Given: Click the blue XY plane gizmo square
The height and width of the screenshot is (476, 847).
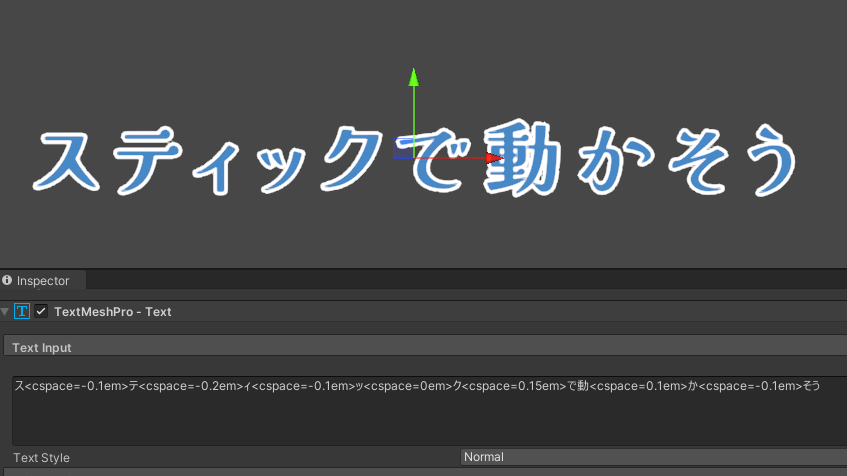Looking at the screenshot, I should point(402,148).
